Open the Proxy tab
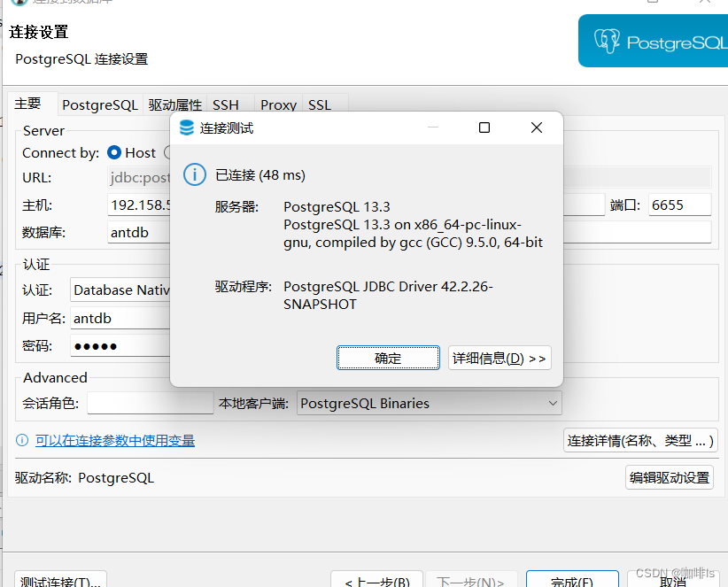728x587 pixels. tap(279, 104)
